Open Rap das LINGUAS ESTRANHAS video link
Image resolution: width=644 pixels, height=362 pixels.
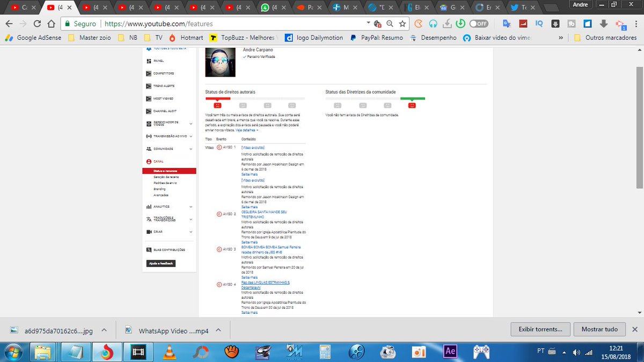[266, 284]
